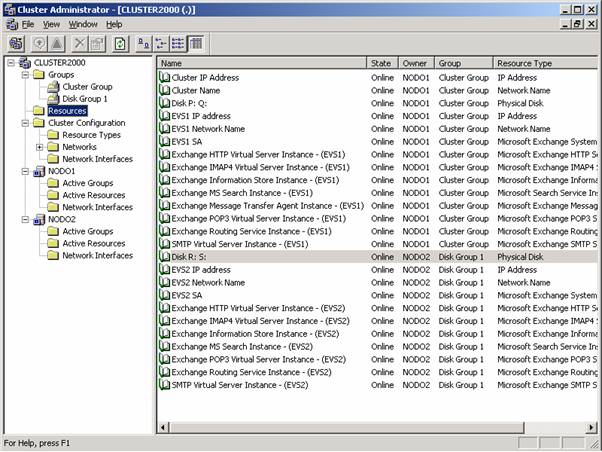
Task: Switch to List view
Action: (178, 43)
